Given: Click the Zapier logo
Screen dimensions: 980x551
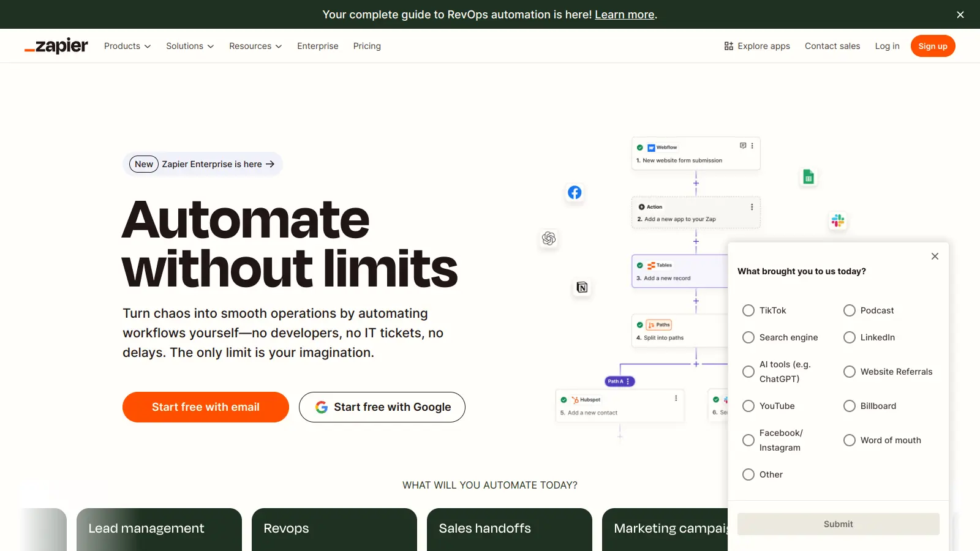Looking at the screenshot, I should [56, 46].
